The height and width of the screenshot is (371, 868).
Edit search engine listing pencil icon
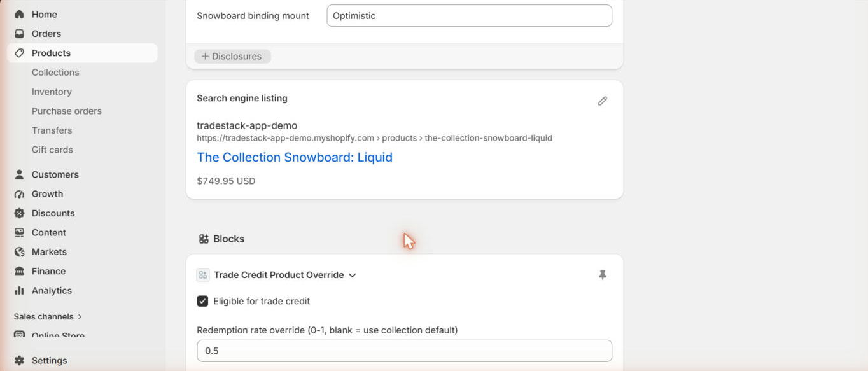[x=602, y=101]
